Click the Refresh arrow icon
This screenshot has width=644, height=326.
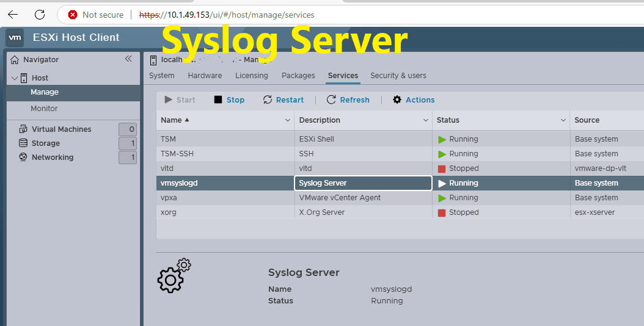pyautogui.click(x=331, y=100)
